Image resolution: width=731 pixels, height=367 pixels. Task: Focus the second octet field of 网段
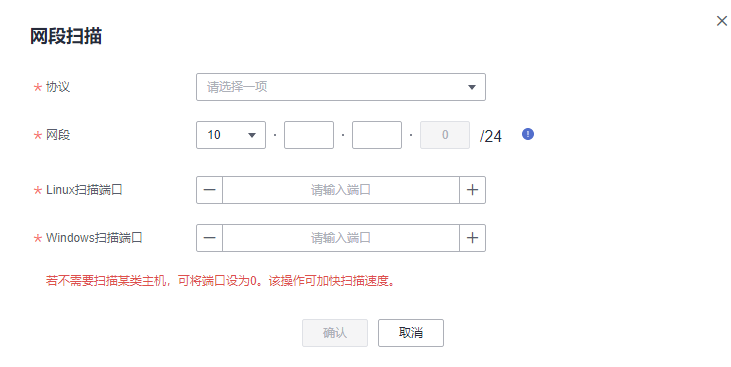coord(309,135)
